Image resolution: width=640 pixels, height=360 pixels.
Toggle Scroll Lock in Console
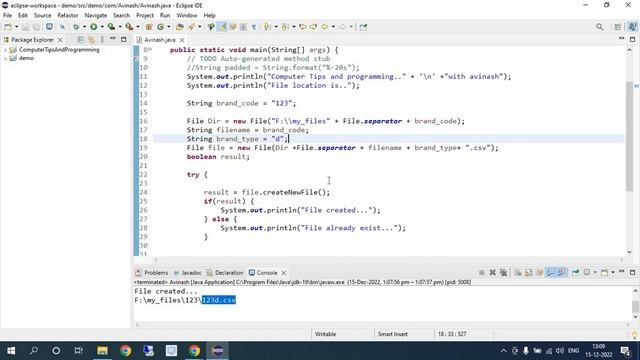tap(529, 273)
